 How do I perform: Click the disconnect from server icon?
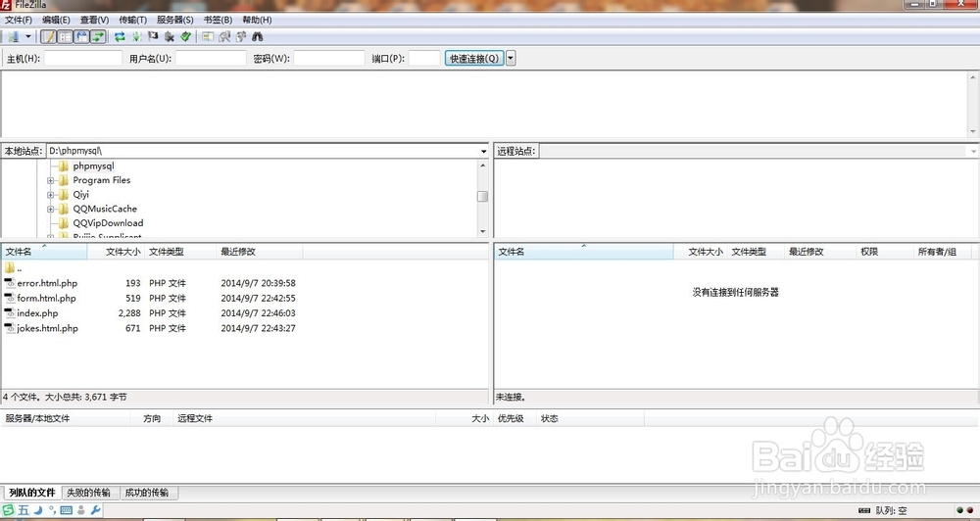(x=170, y=37)
